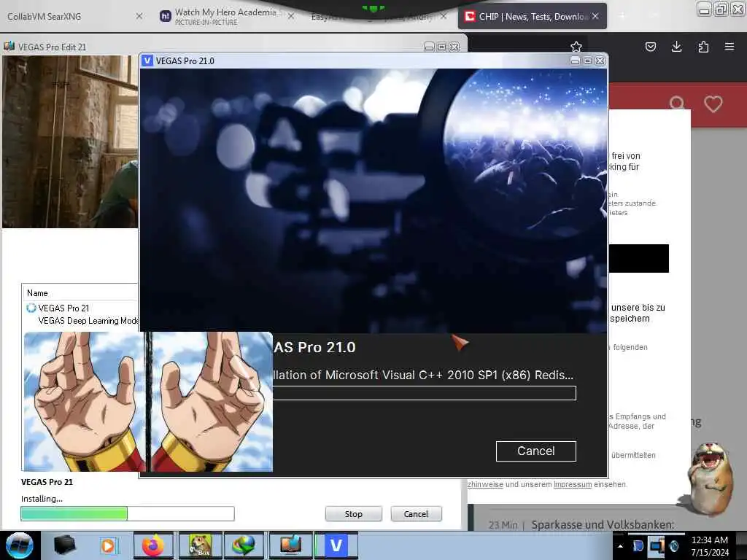Open the Sandboxie Box taskbar icon
The height and width of the screenshot is (560, 747).
198,545
